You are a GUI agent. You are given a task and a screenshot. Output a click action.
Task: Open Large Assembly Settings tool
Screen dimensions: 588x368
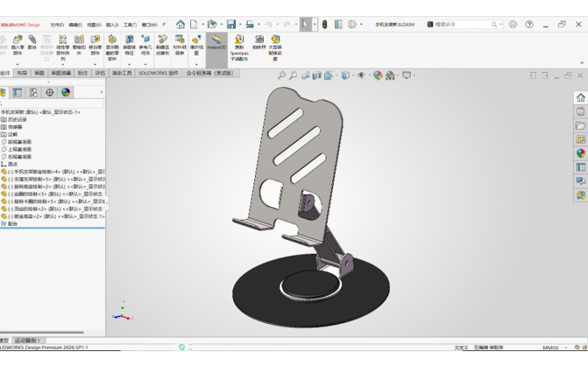[x=275, y=48]
